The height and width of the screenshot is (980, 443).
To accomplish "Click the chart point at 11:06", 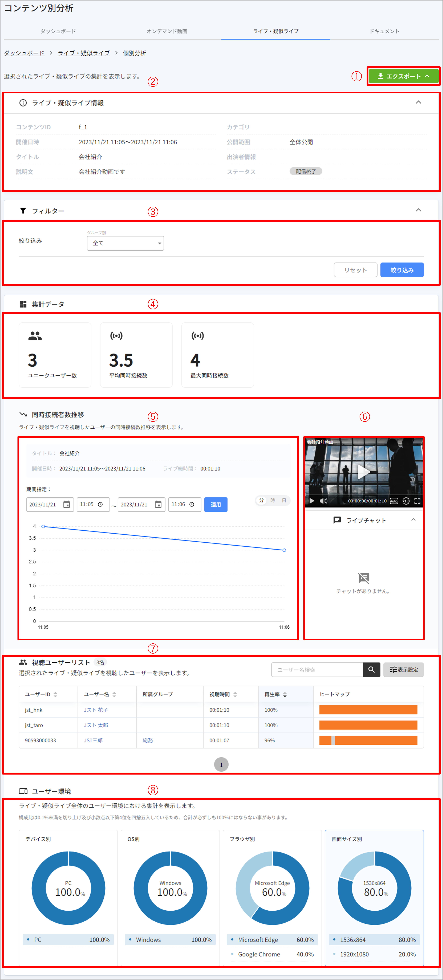I will tap(284, 550).
